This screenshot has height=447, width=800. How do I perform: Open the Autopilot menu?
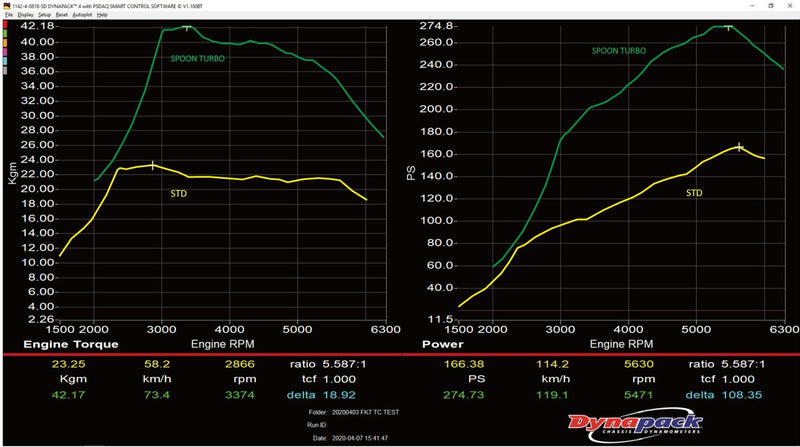pyautogui.click(x=82, y=15)
